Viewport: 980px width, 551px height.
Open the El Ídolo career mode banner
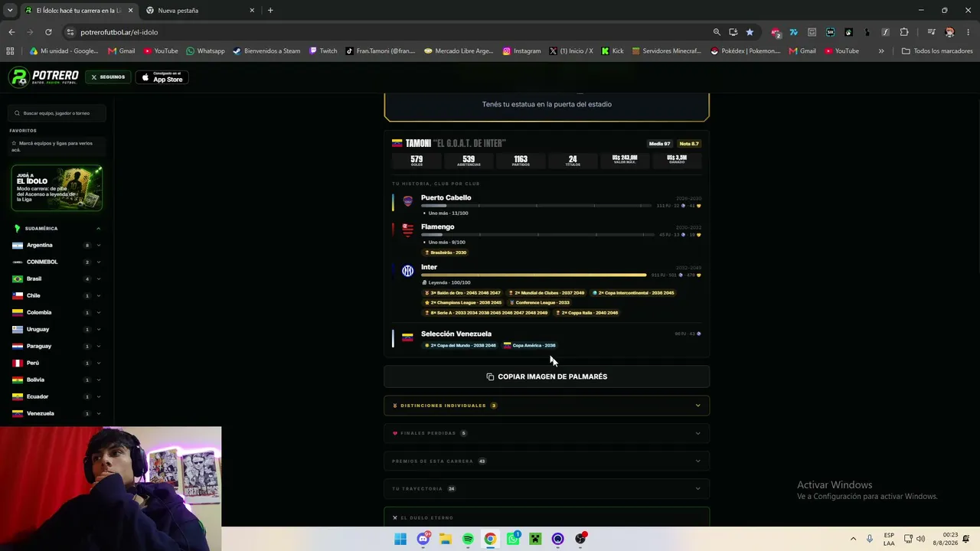pyautogui.click(x=57, y=188)
